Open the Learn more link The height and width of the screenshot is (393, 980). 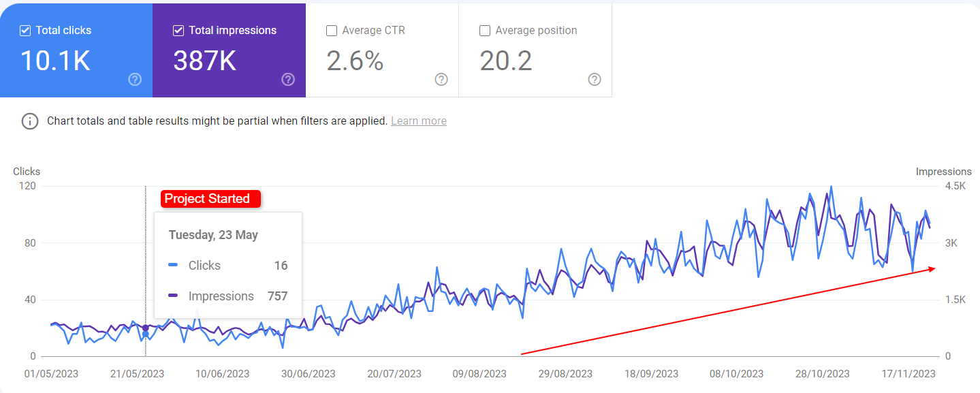click(x=419, y=121)
